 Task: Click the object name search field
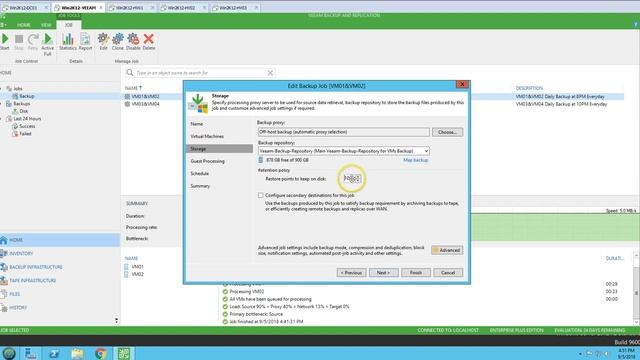(x=200, y=73)
